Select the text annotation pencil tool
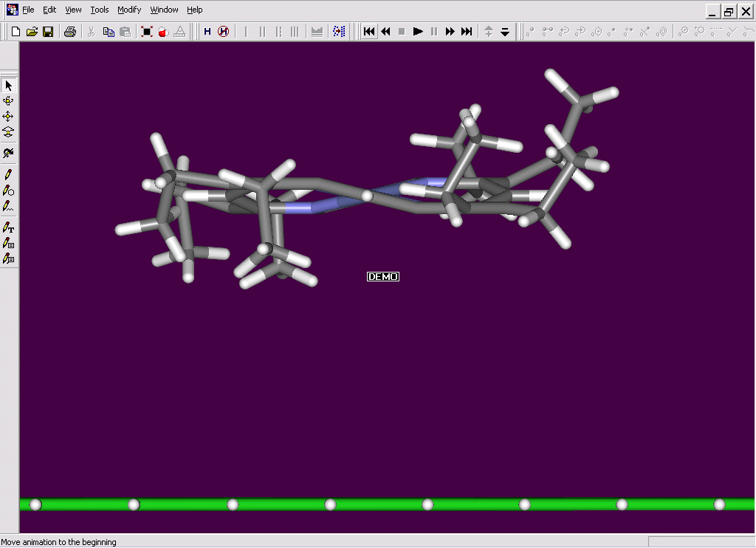 [x=9, y=228]
